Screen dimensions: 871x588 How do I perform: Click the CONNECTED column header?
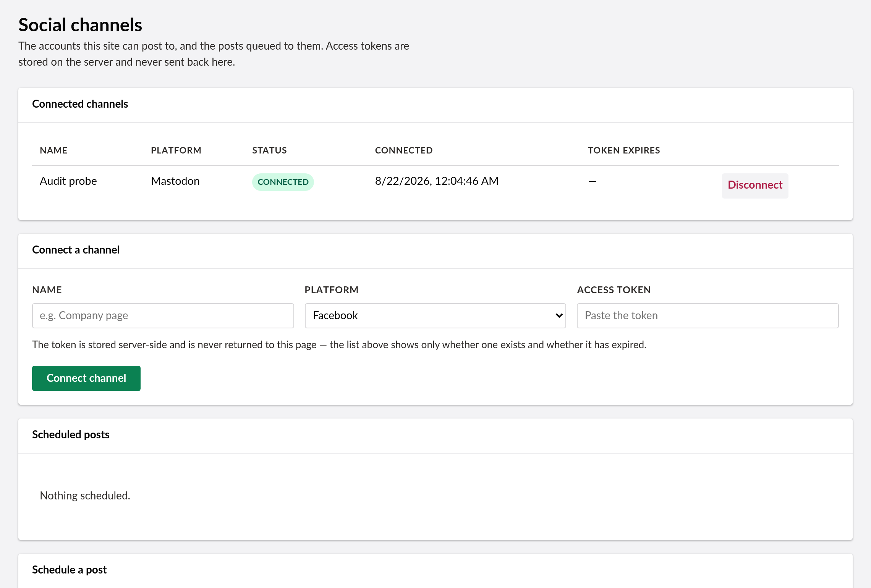pos(403,150)
